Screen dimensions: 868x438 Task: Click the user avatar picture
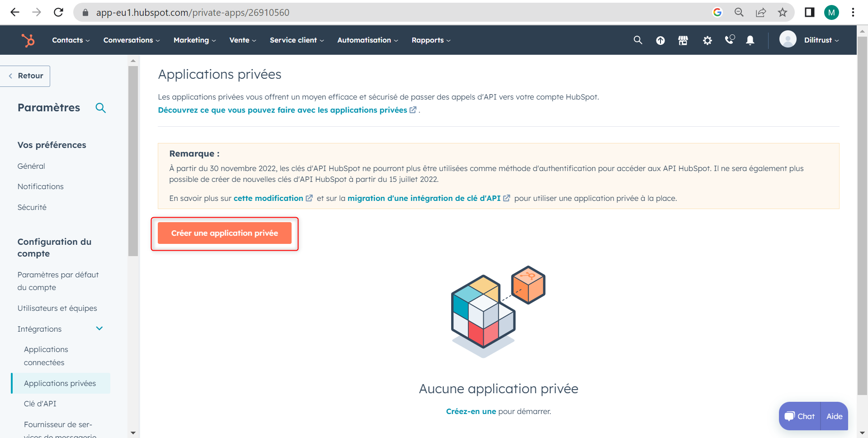pos(788,39)
